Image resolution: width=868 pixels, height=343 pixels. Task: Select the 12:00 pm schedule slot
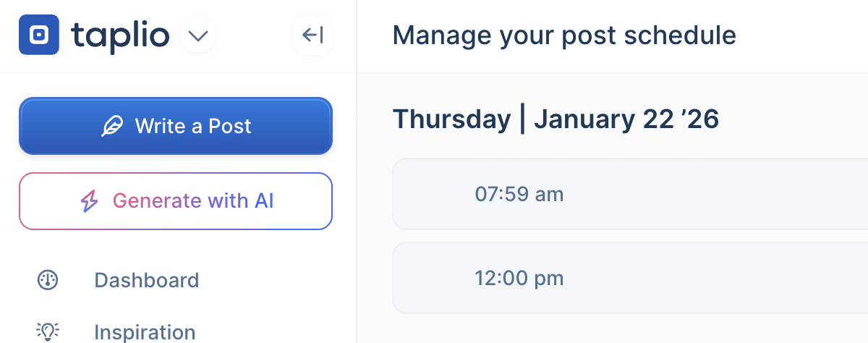click(x=629, y=278)
